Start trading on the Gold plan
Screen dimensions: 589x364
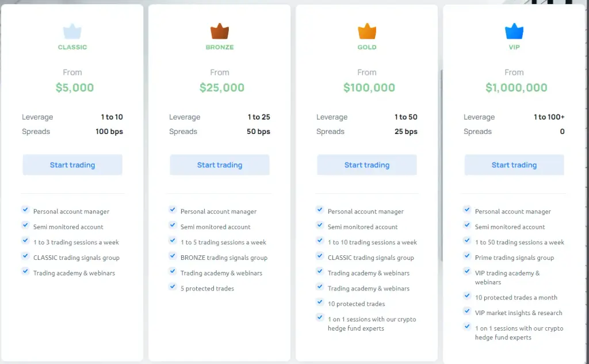pos(367,165)
